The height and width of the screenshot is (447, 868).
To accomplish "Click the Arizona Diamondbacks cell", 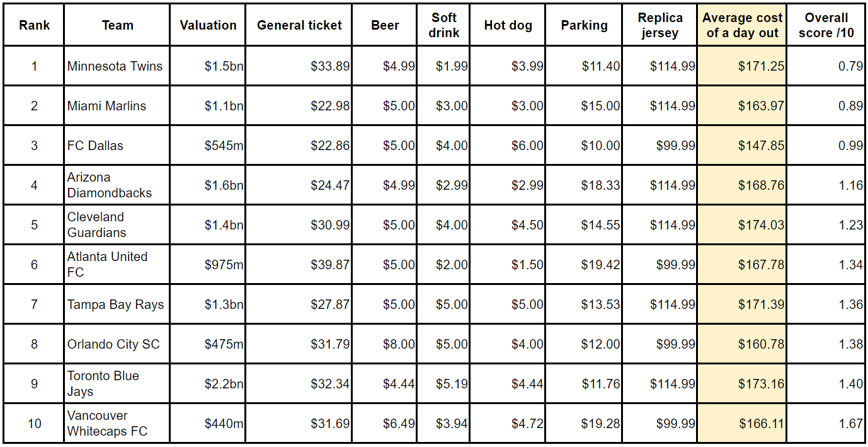I will pos(110,185).
